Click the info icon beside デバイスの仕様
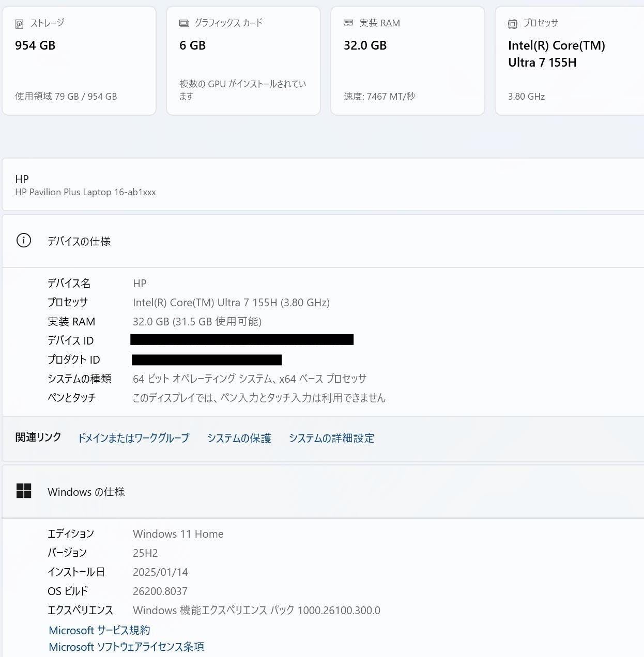 click(24, 241)
